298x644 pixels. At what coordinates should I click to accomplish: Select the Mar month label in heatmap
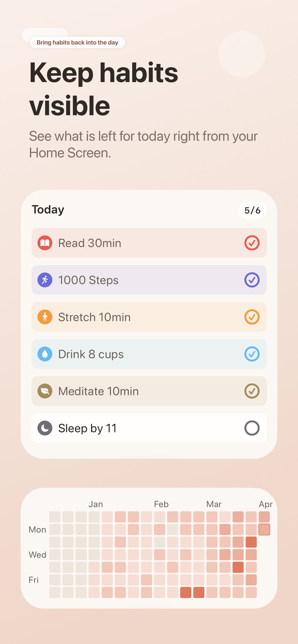(214, 504)
